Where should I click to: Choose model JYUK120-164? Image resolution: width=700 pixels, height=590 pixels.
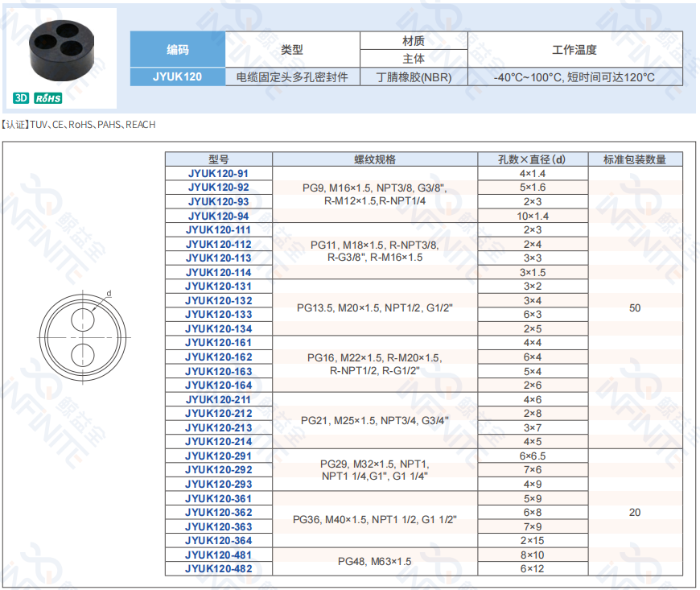pyautogui.click(x=218, y=385)
